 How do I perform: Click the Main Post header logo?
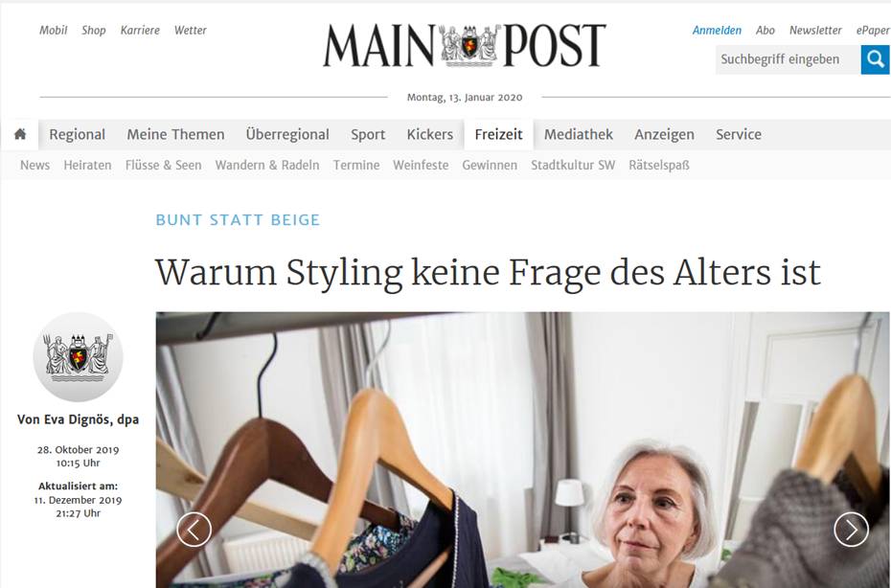click(x=465, y=45)
